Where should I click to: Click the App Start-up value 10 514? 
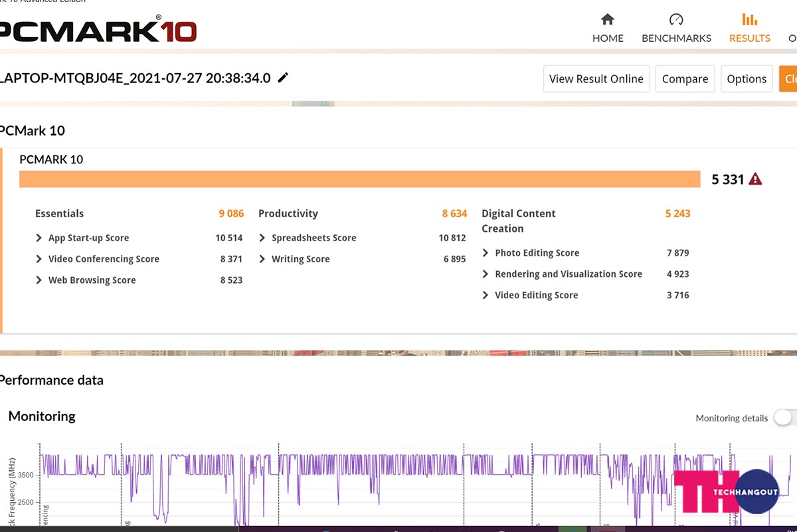pos(228,238)
